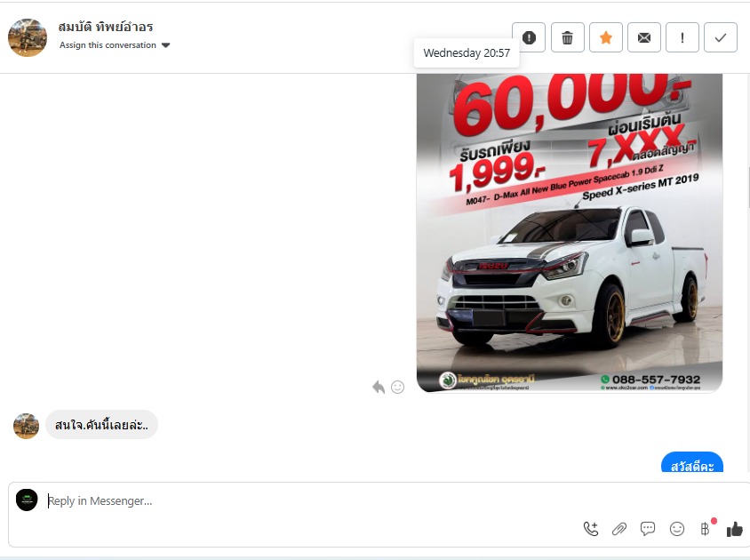750x560 pixels.
Task: Send a thumbs-up like
Action: [x=735, y=529]
